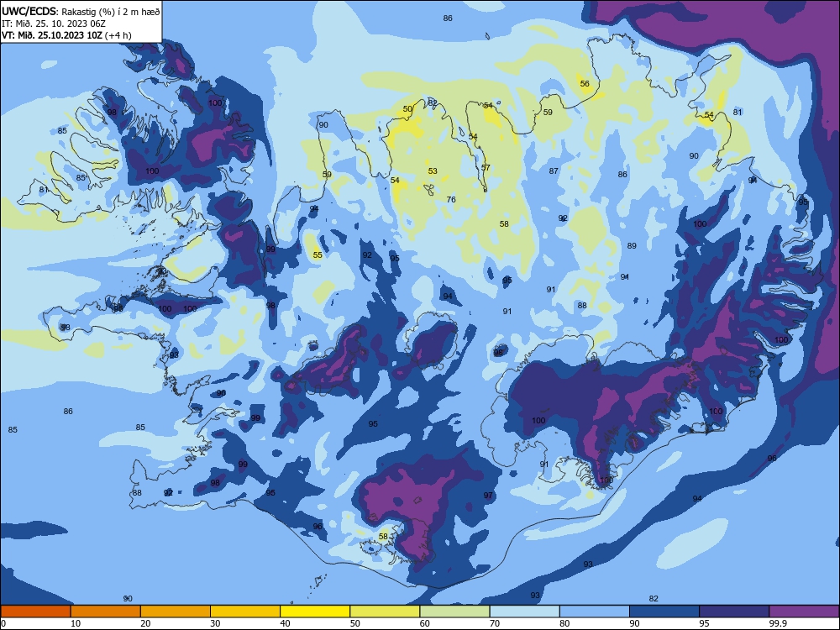
Task: Click the '97' humidity value on the map
Action: [487, 495]
